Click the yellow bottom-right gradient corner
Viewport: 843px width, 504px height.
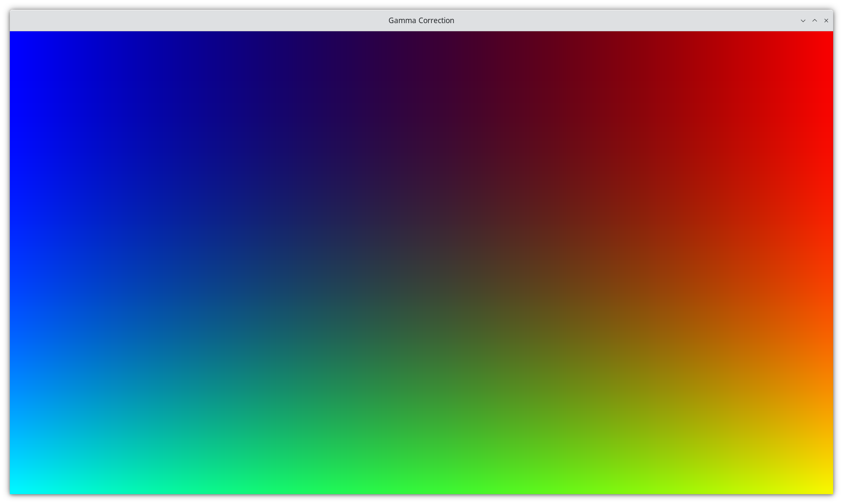[x=825, y=487]
